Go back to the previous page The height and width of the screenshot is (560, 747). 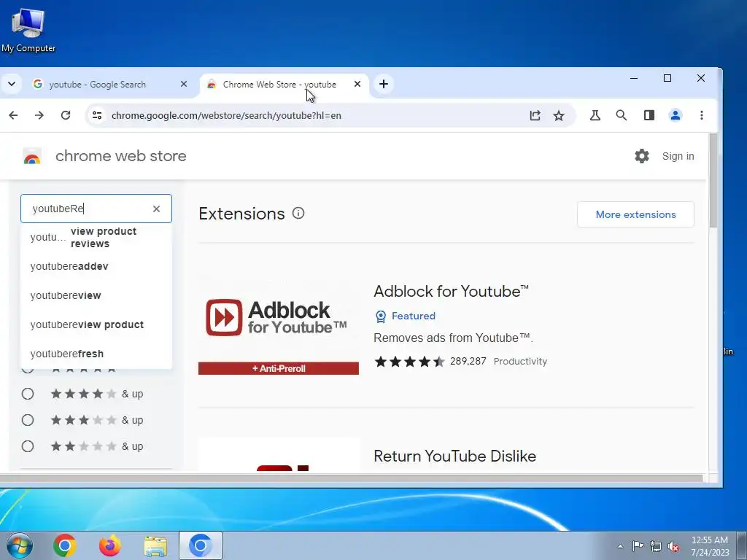pos(13,115)
